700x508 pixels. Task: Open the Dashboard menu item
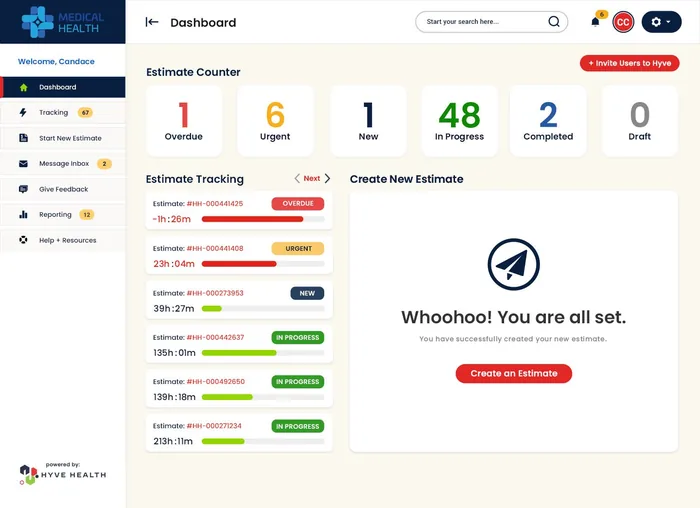[x=63, y=87]
